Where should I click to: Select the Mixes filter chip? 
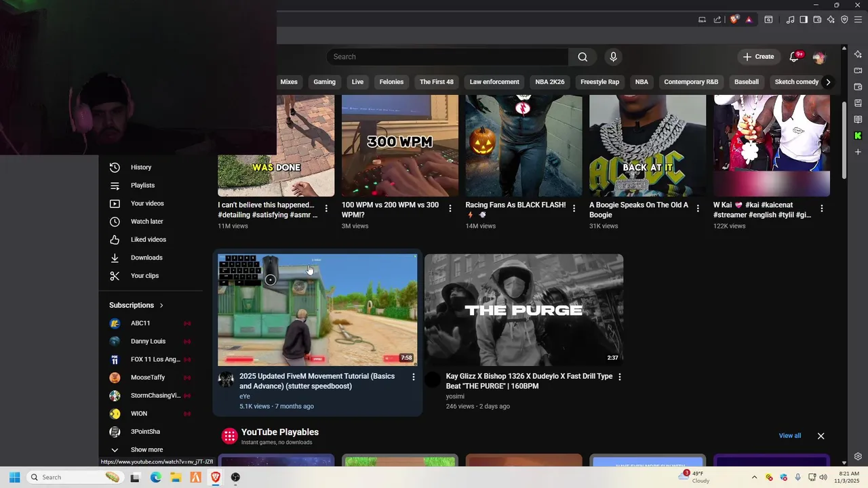(x=289, y=82)
